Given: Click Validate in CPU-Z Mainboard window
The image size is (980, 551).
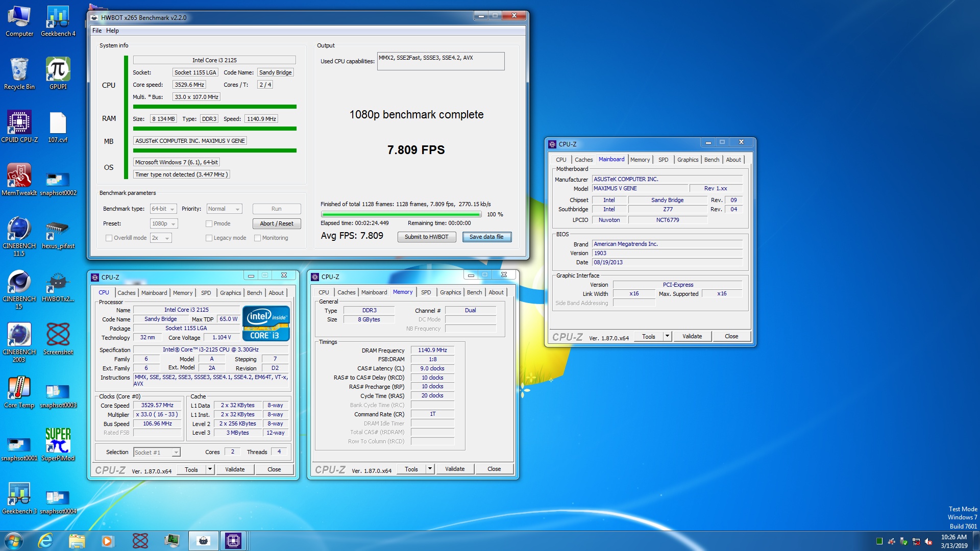Looking at the screenshot, I should (692, 336).
